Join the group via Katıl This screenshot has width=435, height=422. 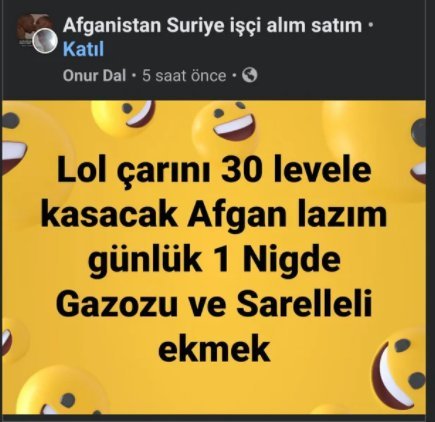(x=83, y=49)
